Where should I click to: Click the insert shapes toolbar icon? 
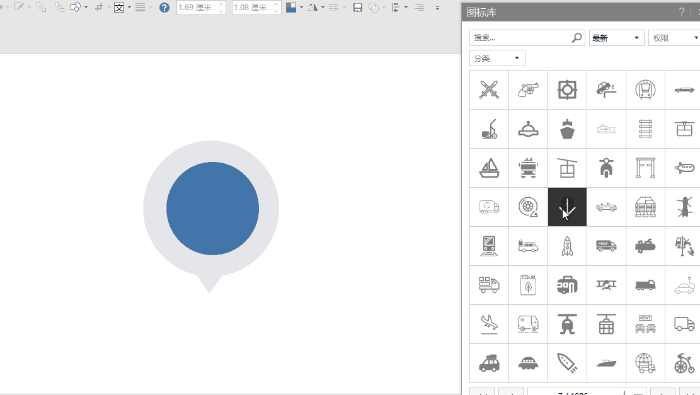point(75,8)
